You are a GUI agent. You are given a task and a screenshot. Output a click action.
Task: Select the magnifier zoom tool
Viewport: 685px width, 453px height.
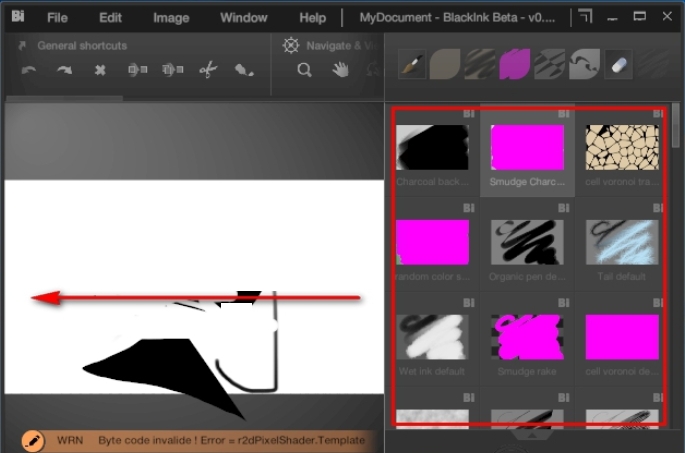(304, 70)
